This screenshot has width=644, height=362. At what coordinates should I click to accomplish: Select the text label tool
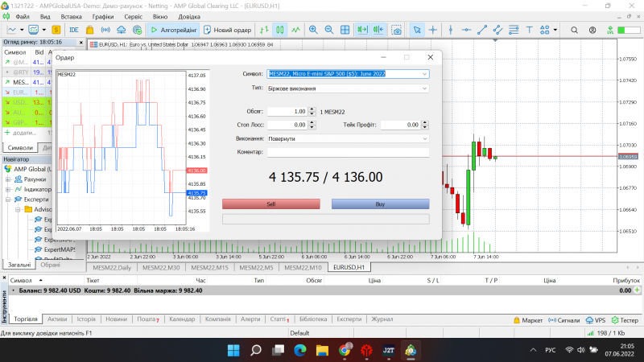530,30
